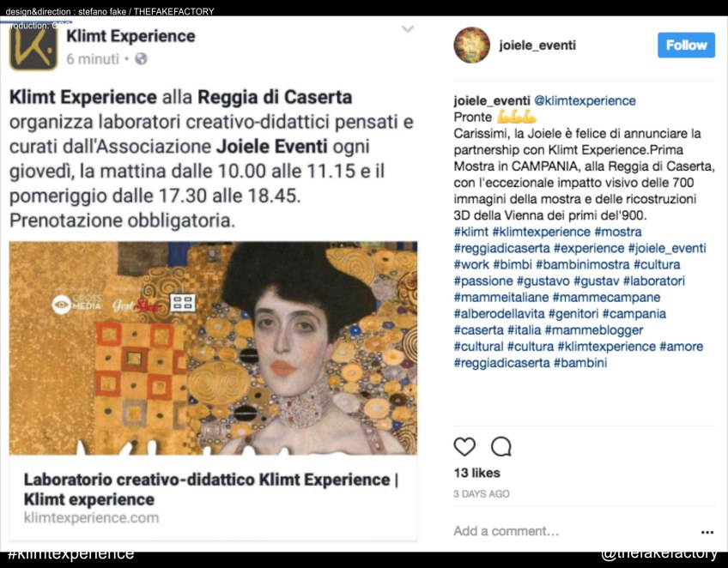This screenshot has height=568, width=728.
Task: Click the joiele_eventi username header
Action: [537, 45]
